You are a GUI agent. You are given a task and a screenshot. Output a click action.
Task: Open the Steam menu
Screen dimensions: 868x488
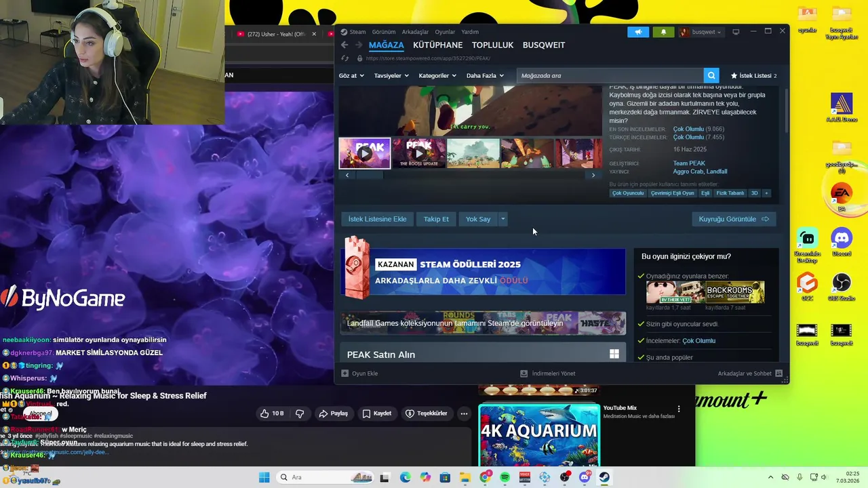click(x=353, y=32)
